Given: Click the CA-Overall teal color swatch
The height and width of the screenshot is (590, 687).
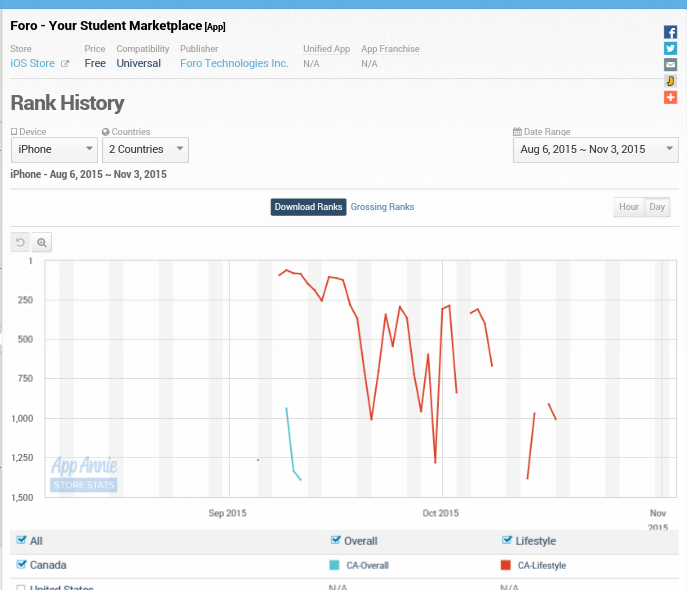Looking at the screenshot, I should click(x=334, y=565).
